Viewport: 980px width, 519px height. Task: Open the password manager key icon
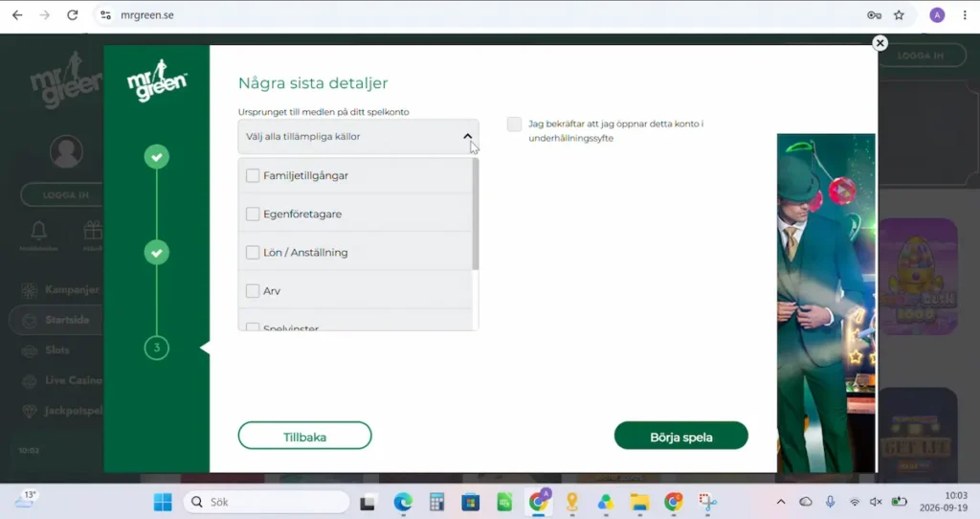(874, 15)
